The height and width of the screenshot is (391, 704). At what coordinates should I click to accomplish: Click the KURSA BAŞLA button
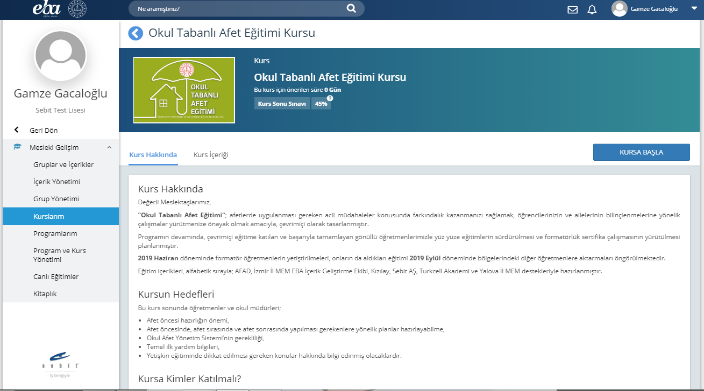click(x=641, y=152)
